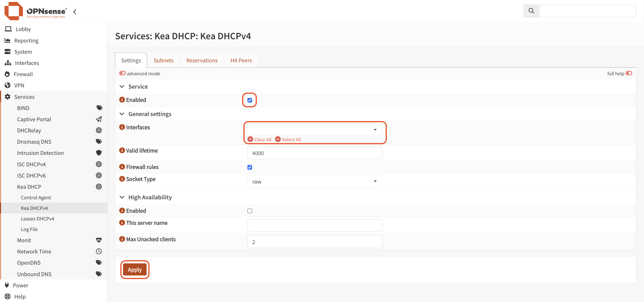Screen dimensions: 644x302
Task: Enable the High Availability checkbox
Action: (250, 211)
